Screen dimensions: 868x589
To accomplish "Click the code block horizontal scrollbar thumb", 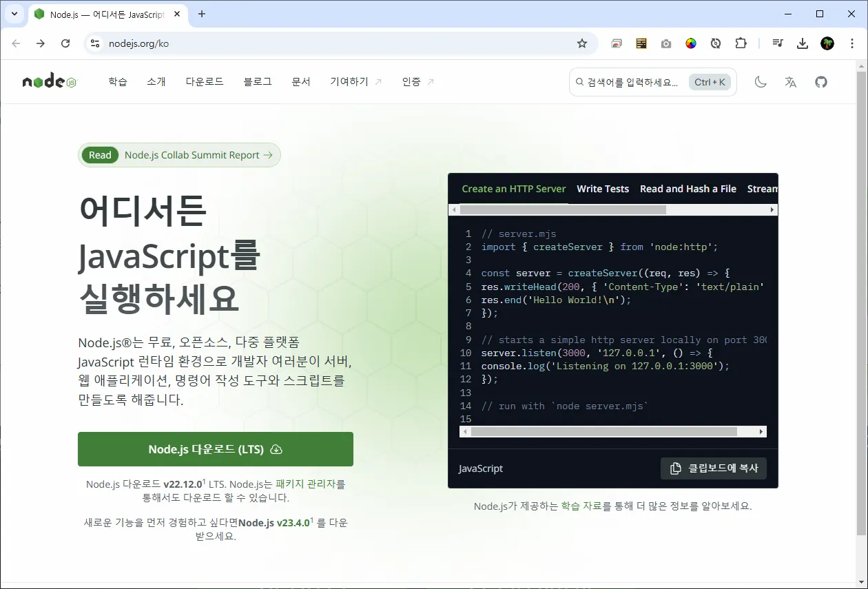I will click(x=603, y=431).
